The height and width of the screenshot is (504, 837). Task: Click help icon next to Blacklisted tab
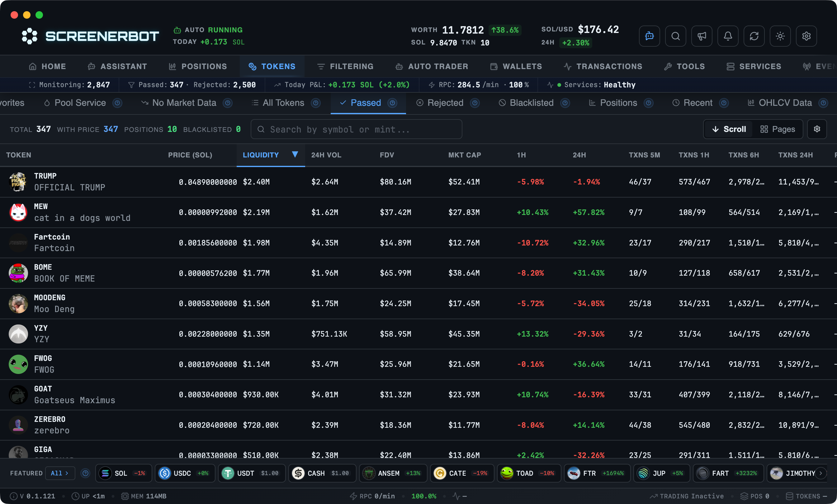click(565, 103)
